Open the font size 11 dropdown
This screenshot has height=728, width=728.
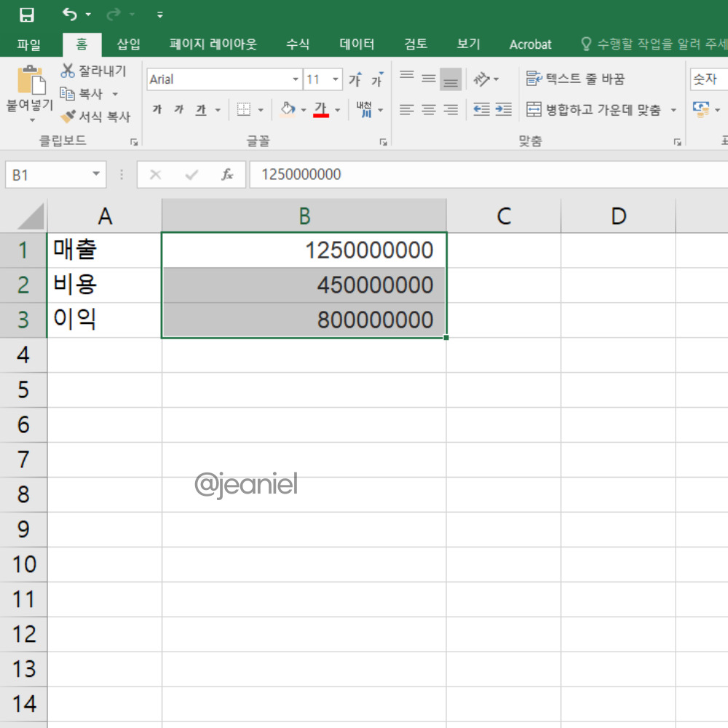point(335,79)
